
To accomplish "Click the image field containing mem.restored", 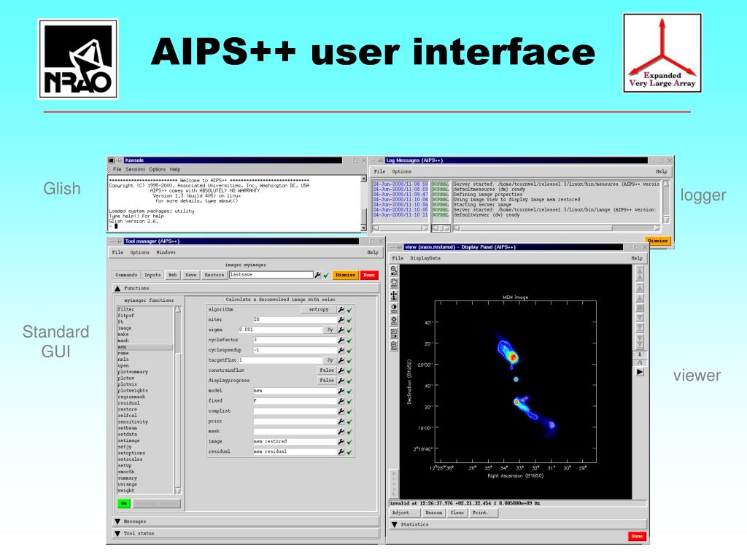I will 295,441.
